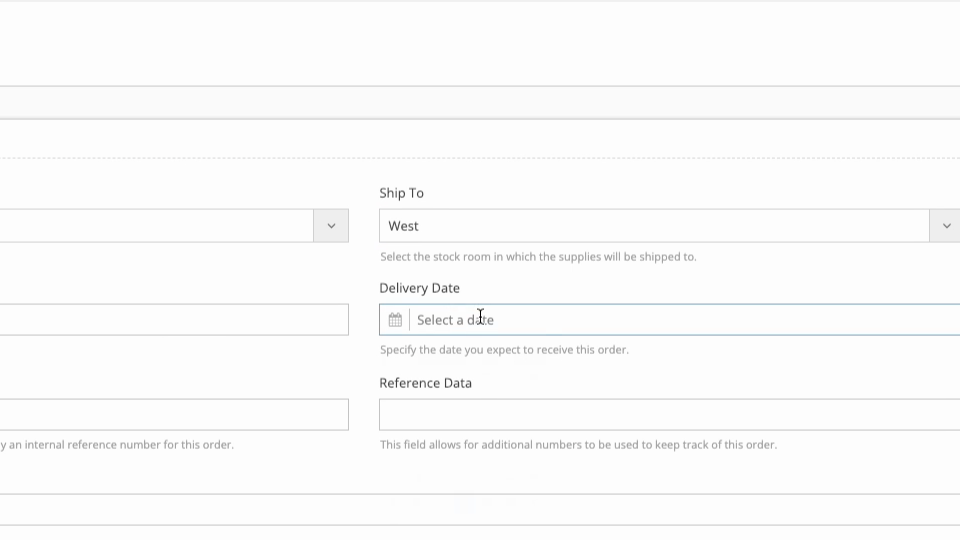
Task: Open the Ship To dropdown showing West
Action: point(669,226)
